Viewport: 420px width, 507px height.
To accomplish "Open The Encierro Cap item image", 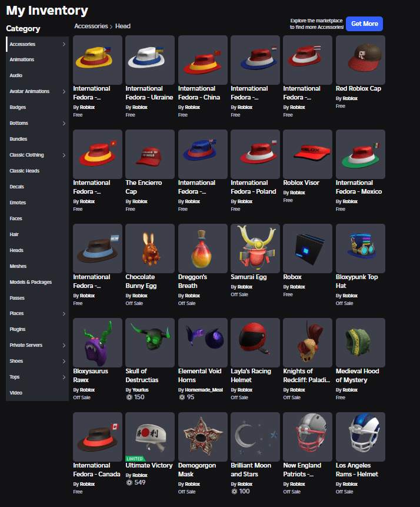I will pos(150,154).
